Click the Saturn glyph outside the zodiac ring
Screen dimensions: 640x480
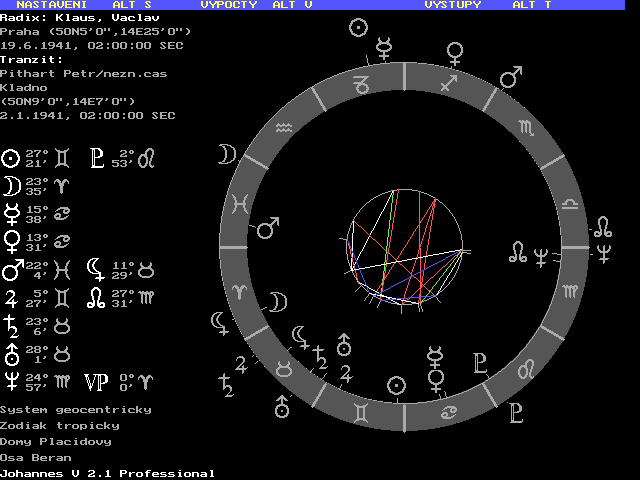[226, 385]
